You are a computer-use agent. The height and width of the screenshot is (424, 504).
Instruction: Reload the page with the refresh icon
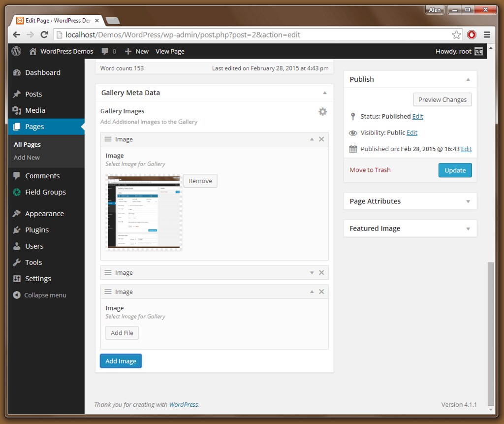point(44,35)
